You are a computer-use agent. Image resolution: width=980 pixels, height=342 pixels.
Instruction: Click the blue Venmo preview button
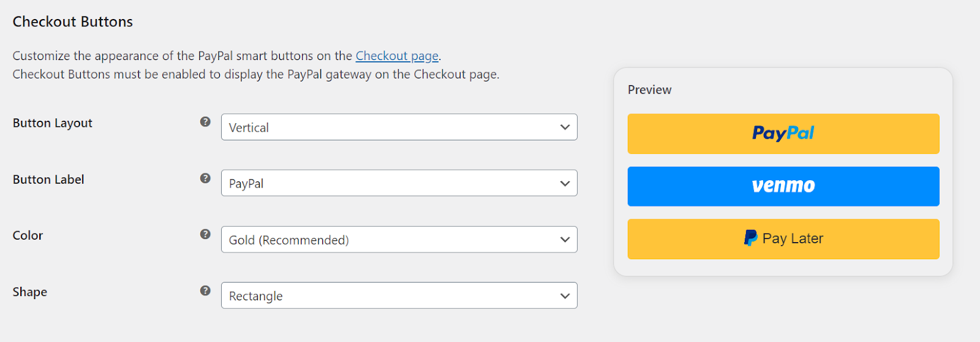(x=783, y=186)
